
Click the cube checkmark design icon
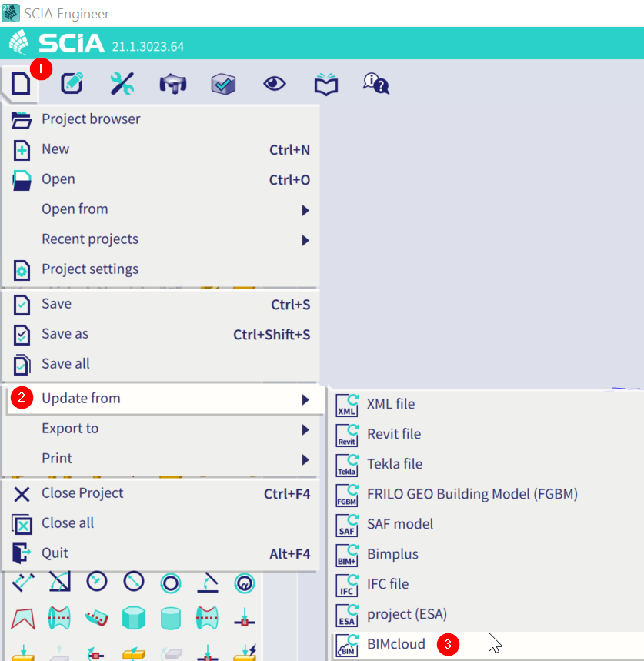click(223, 83)
